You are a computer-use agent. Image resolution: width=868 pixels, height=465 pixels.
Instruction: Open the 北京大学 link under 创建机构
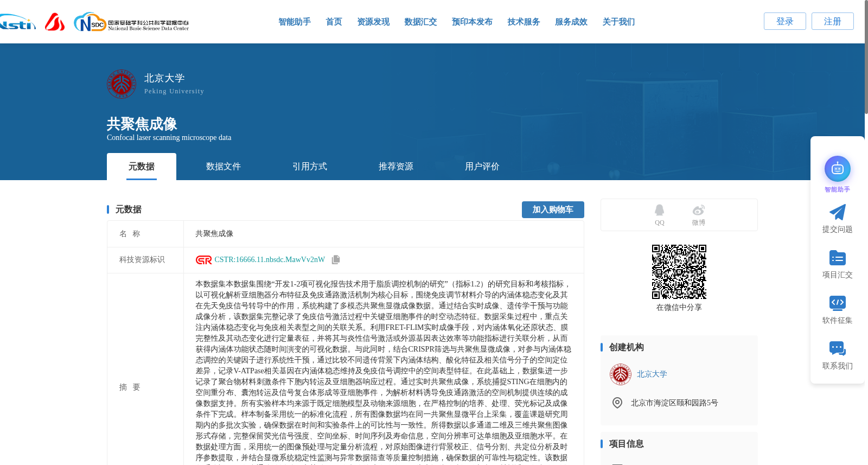point(652,374)
